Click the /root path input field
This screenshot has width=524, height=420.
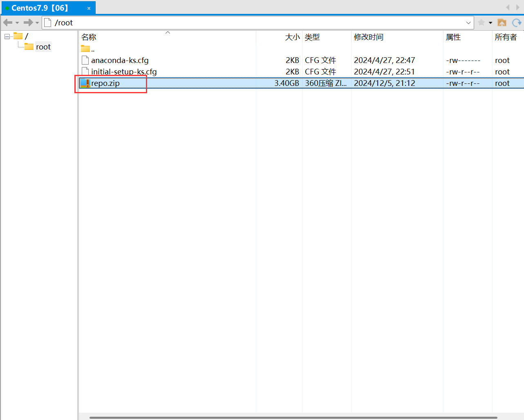245,23
